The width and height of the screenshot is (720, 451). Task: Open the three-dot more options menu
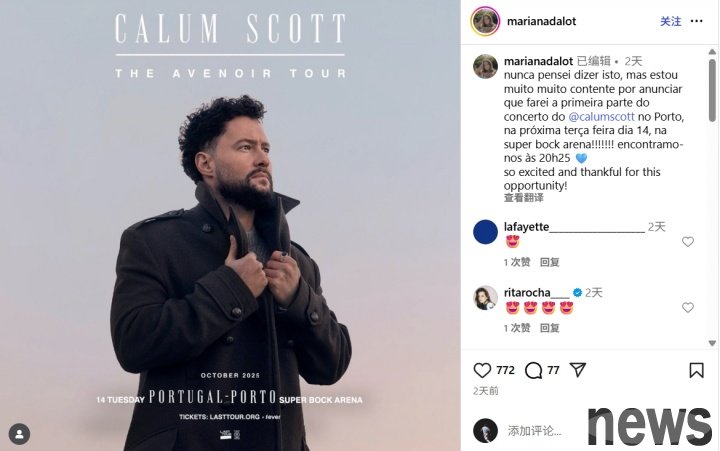pos(696,21)
